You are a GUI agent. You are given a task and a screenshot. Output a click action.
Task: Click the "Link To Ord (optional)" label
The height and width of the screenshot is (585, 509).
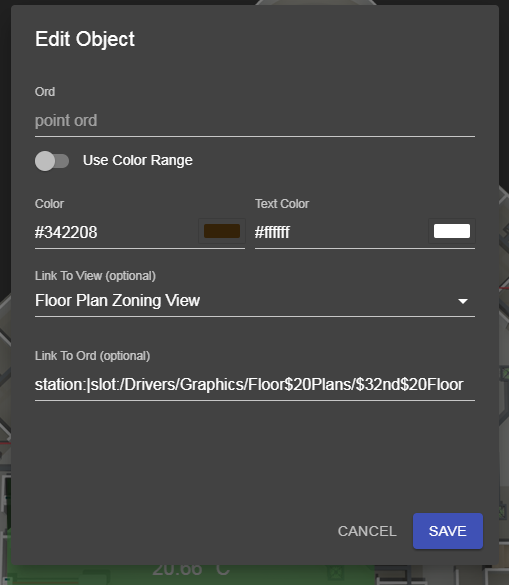[x=93, y=356]
